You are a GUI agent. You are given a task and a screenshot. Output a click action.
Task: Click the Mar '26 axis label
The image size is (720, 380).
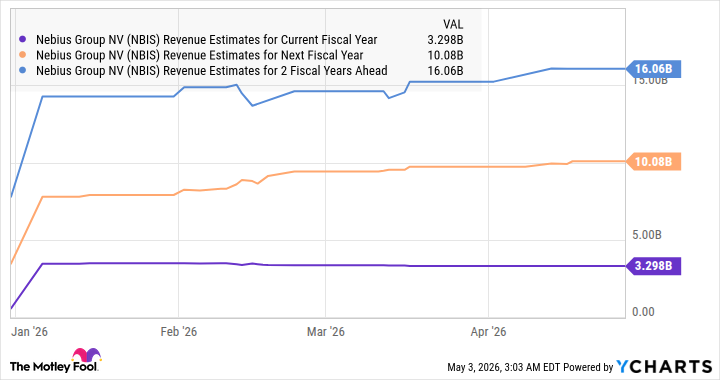[x=326, y=331]
